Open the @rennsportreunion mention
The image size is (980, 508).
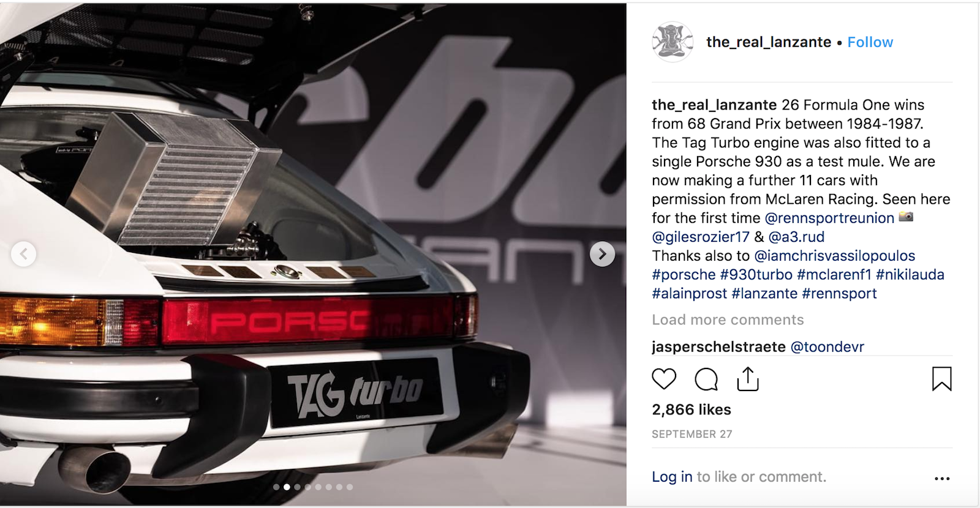(829, 218)
